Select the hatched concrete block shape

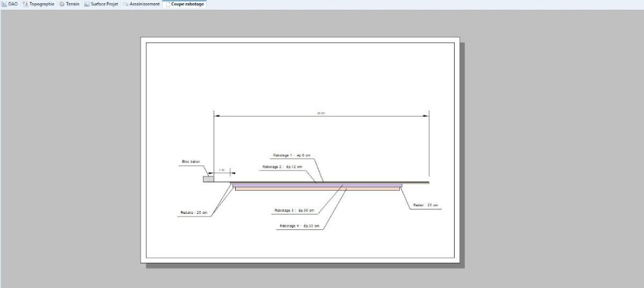point(209,178)
